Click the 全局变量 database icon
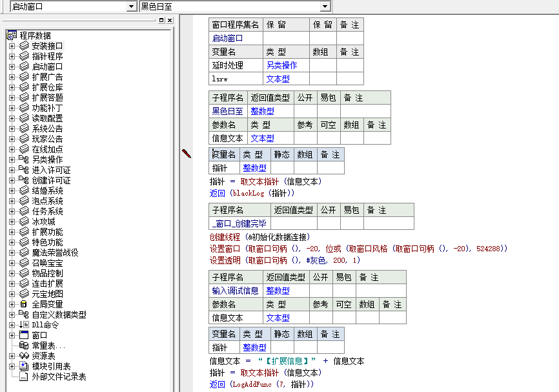The width and height of the screenshot is (559, 392). 24,304
